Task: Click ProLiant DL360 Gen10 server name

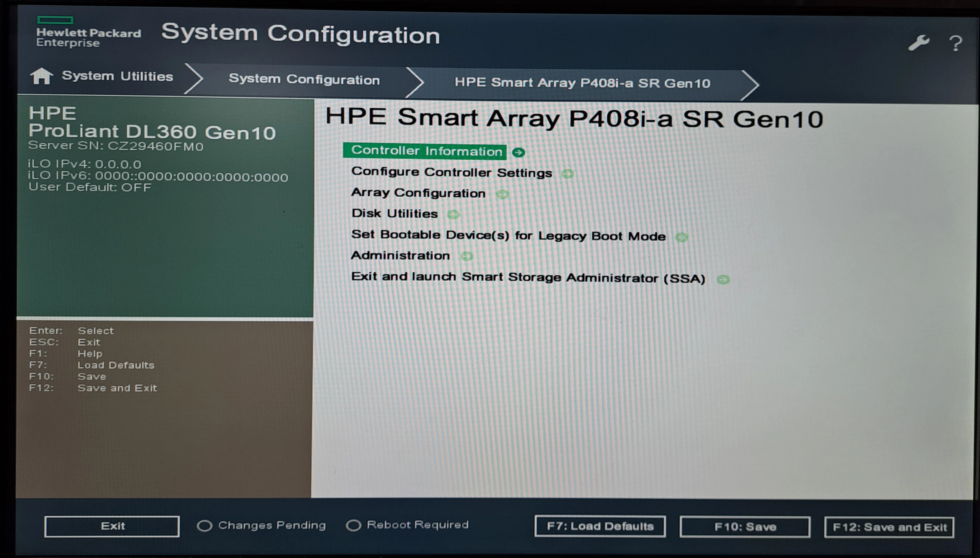Action: click(x=152, y=132)
